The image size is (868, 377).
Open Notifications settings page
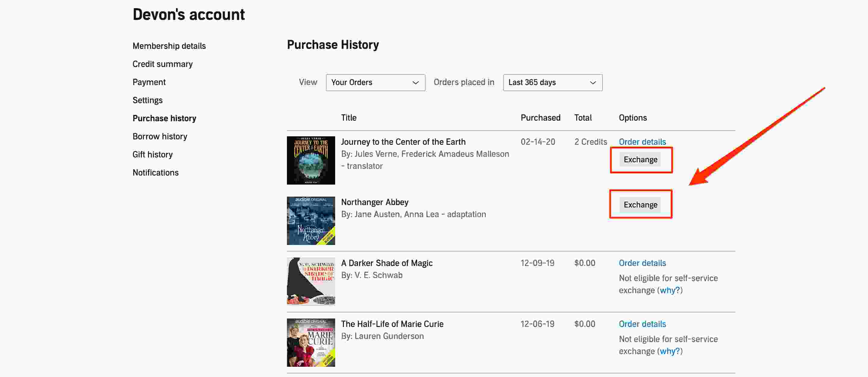(156, 172)
